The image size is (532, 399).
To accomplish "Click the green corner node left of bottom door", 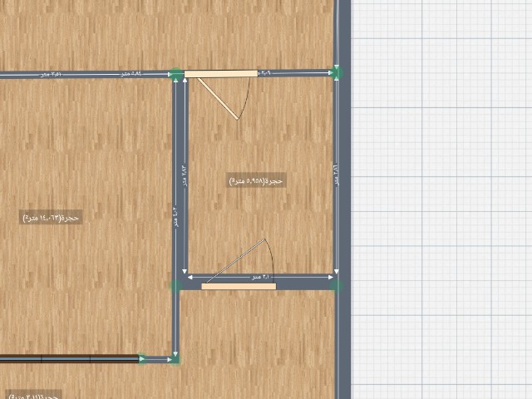I will click(x=176, y=286).
